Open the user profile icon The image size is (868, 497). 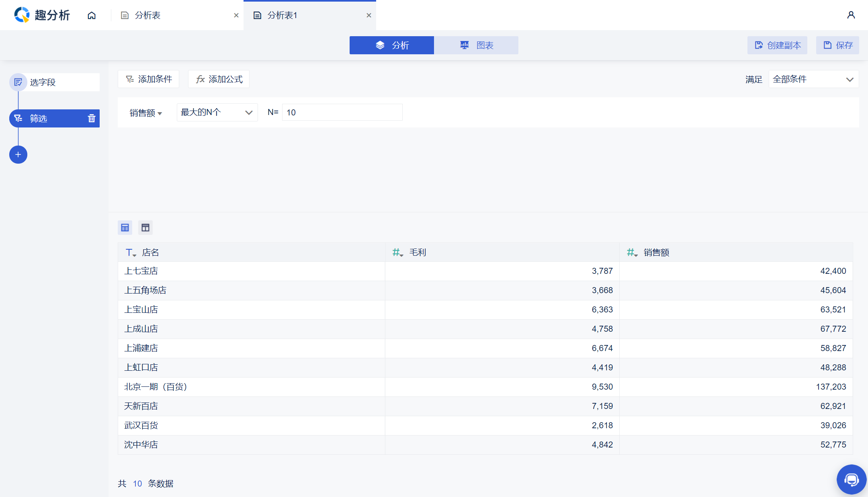(851, 15)
